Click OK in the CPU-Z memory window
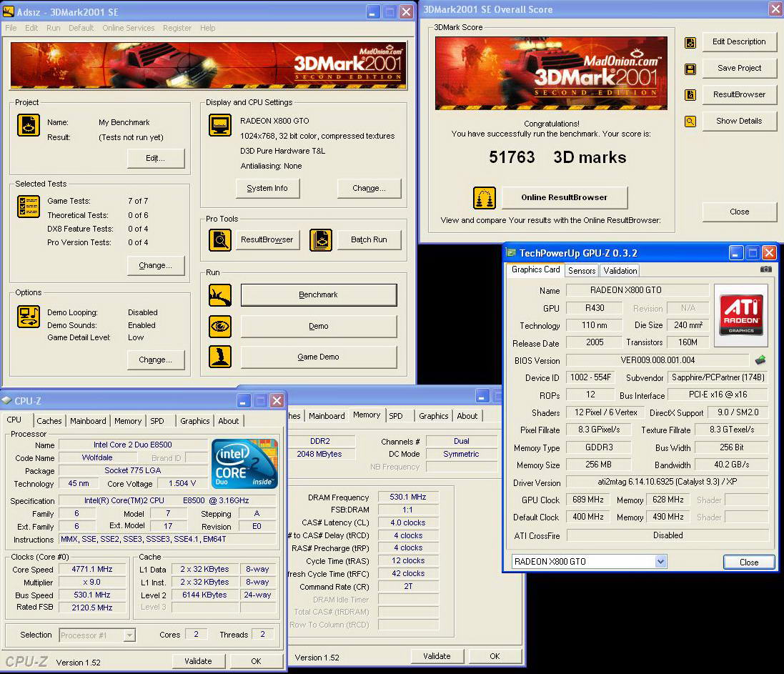This screenshot has width=784, height=674. click(495, 656)
